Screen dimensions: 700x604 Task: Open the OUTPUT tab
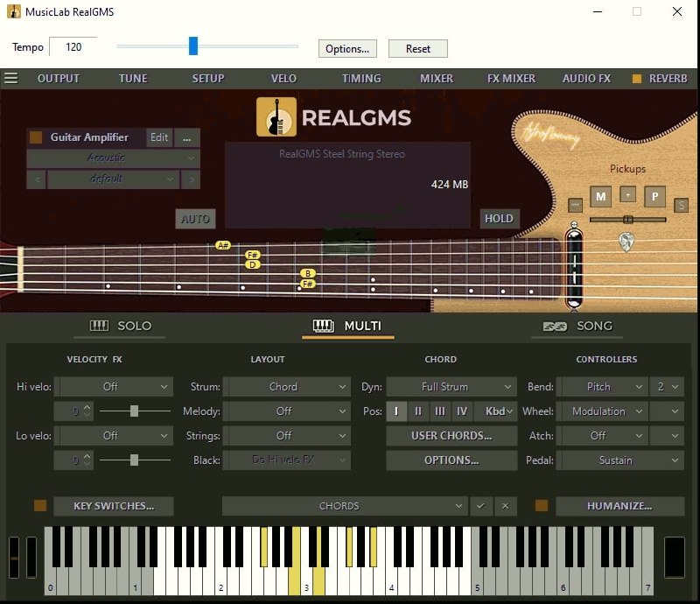[x=59, y=79]
